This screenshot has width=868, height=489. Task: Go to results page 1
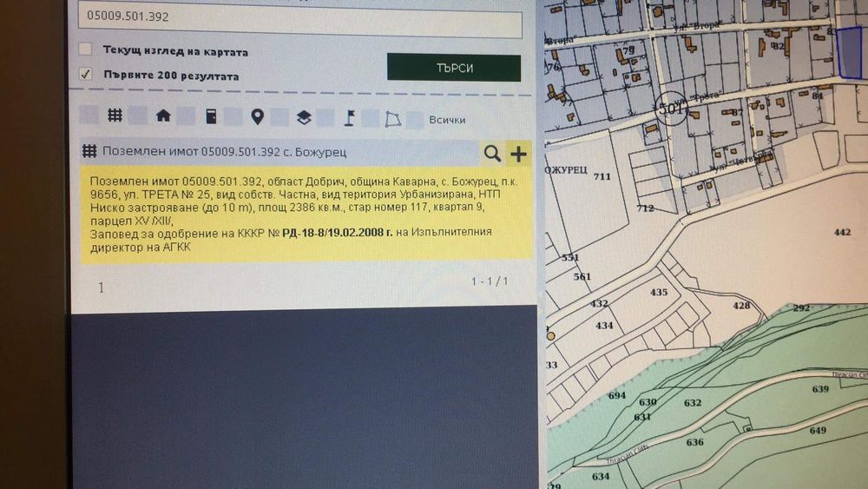(x=101, y=287)
